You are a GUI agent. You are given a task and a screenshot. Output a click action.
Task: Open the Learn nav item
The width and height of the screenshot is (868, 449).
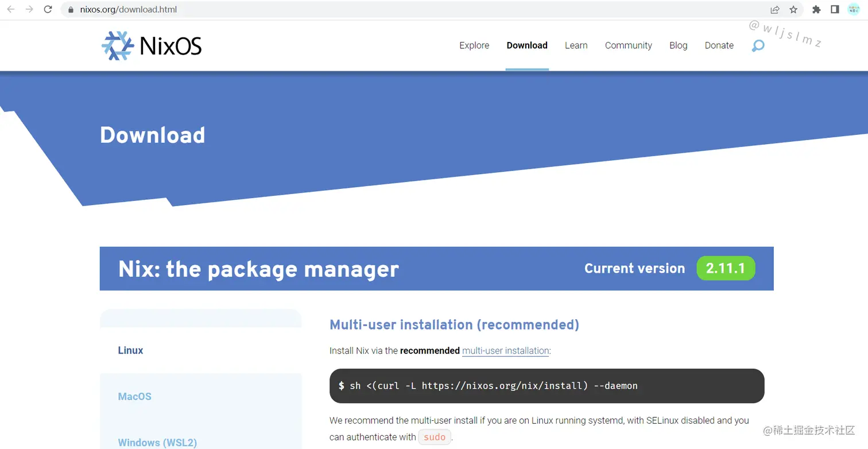pyautogui.click(x=576, y=45)
